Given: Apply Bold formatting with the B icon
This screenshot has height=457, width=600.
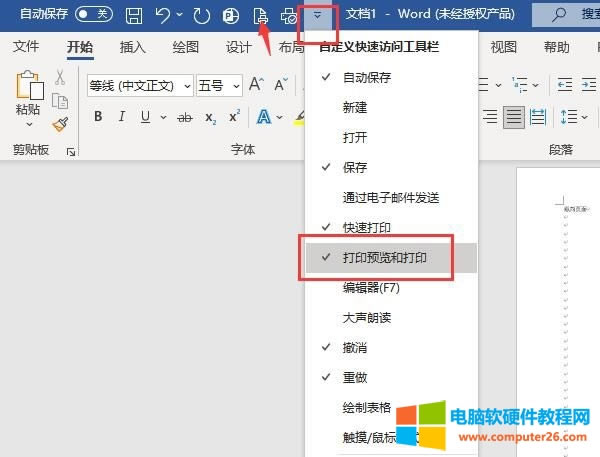Looking at the screenshot, I should tap(98, 117).
